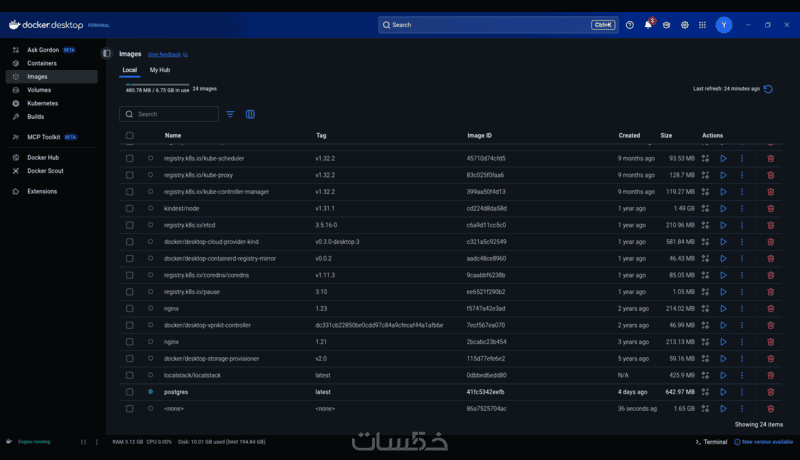Click the images Search field
The width and height of the screenshot is (800, 460).
pyautogui.click(x=169, y=114)
